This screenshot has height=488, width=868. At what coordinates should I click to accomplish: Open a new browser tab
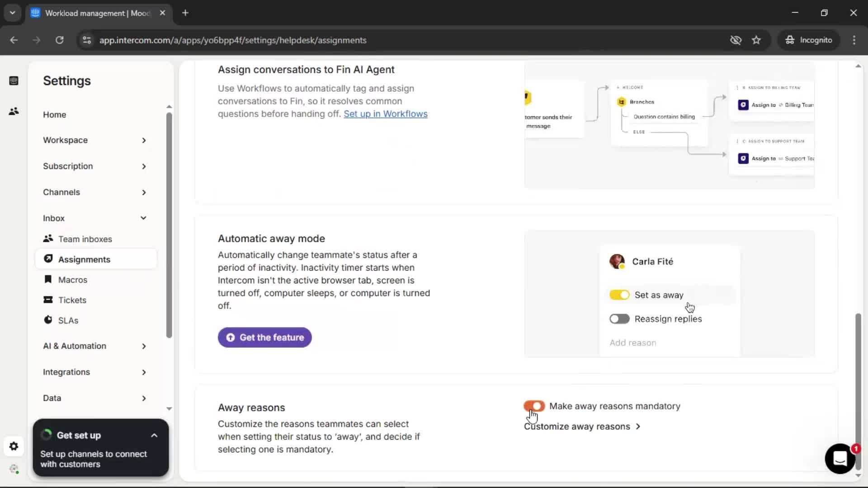coord(185,13)
